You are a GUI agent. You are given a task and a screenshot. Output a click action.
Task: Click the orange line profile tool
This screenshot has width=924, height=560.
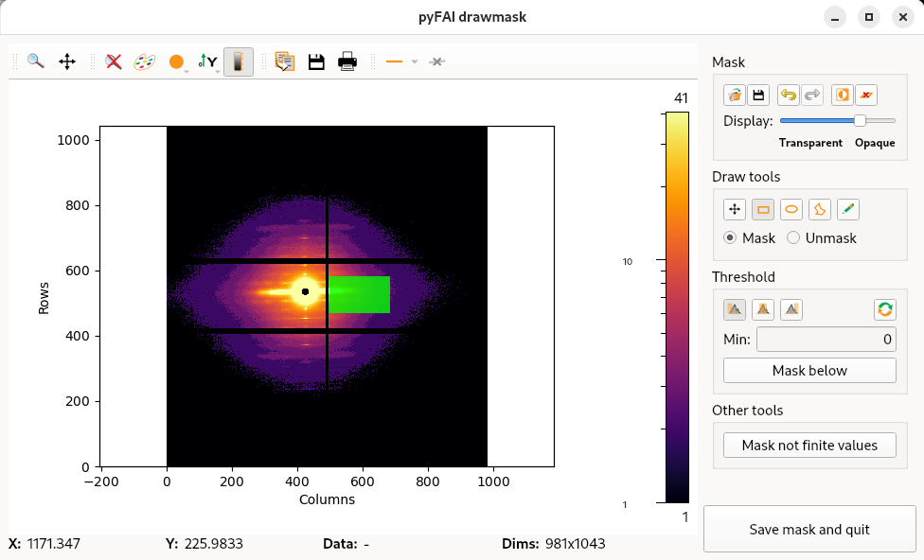click(394, 61)
